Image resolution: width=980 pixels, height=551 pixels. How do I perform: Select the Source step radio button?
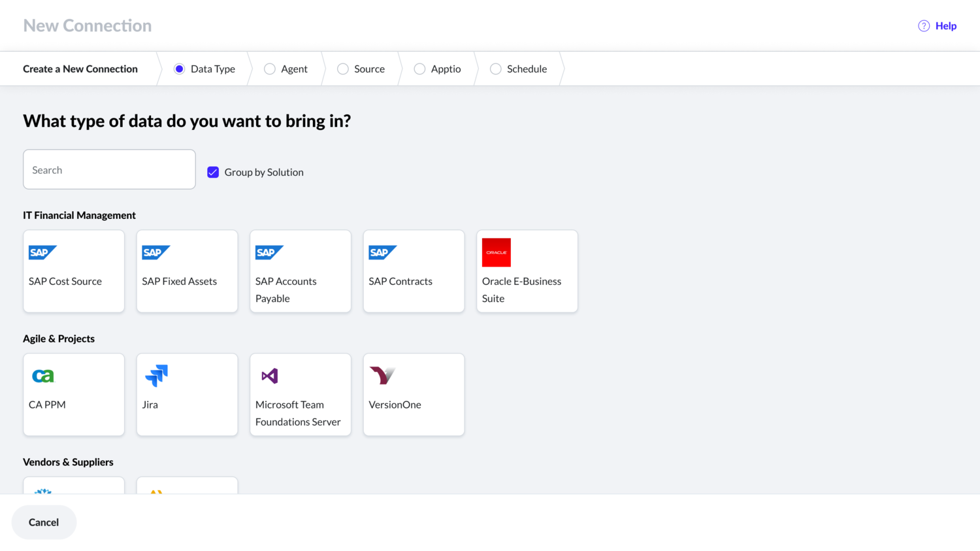342,69
